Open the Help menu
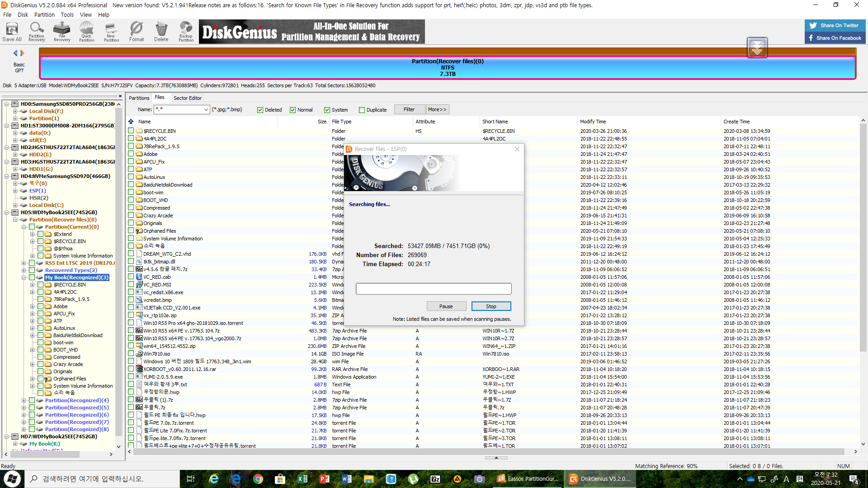The height and width of the screenshot is (488, 868). 104,14
